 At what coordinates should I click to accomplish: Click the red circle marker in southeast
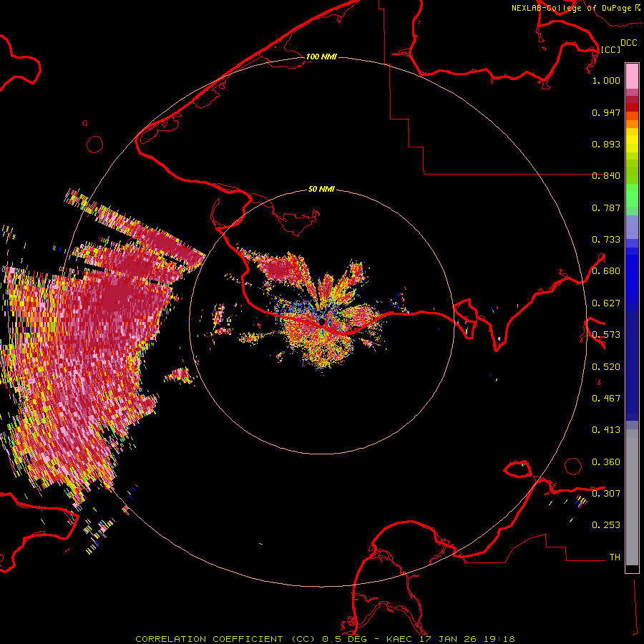click(573, 466)
